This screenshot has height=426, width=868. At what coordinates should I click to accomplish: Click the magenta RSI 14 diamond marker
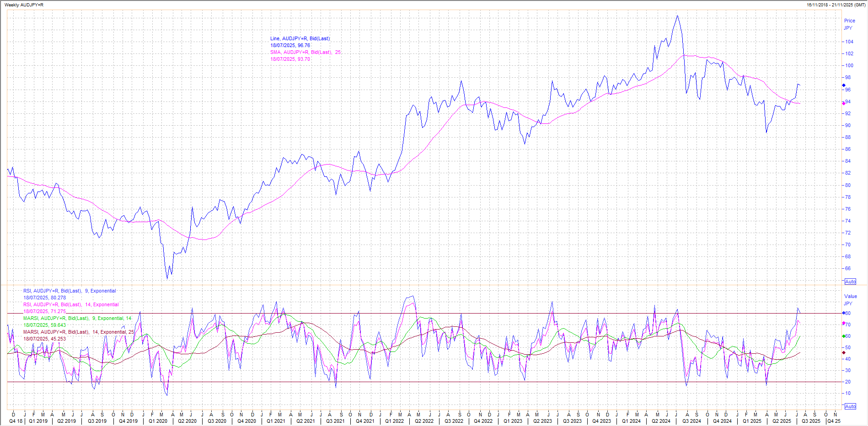click(844, 324)
